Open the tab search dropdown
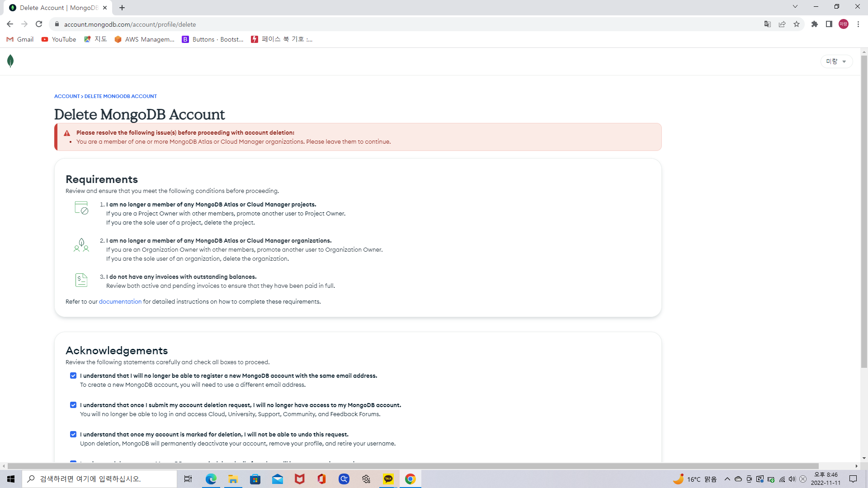The image size is (868, 488). point(795,7)
